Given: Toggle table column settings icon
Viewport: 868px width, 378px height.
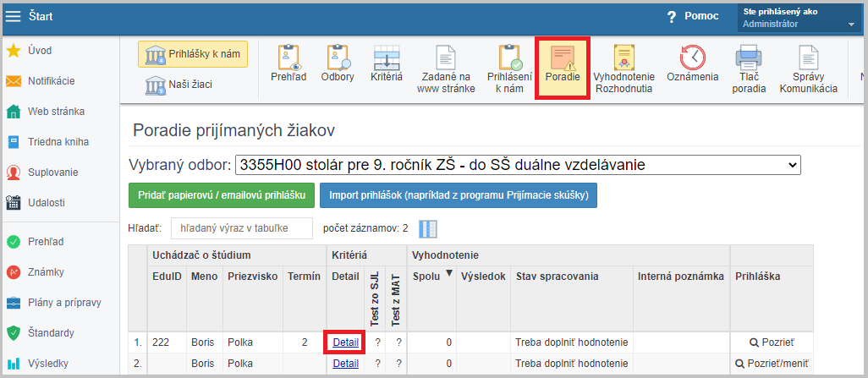Looking at the screenshot, I should (x=430, y=228).
